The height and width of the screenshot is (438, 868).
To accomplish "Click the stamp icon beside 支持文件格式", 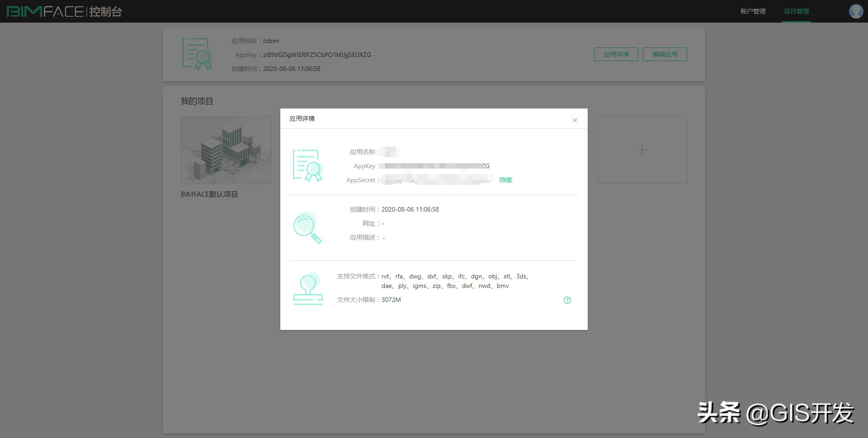I will (x=309, y=288).
